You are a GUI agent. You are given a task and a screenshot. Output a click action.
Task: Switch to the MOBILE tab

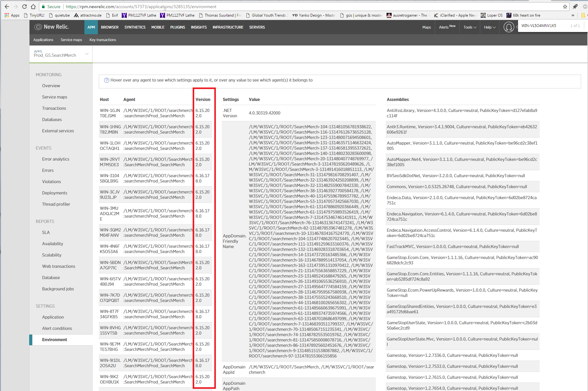click(158, 27)
